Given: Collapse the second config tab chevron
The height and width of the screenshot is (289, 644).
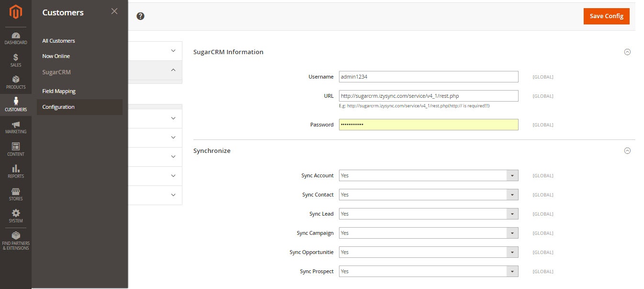Looking at the screenshot, I should click(x=173, y=70).
